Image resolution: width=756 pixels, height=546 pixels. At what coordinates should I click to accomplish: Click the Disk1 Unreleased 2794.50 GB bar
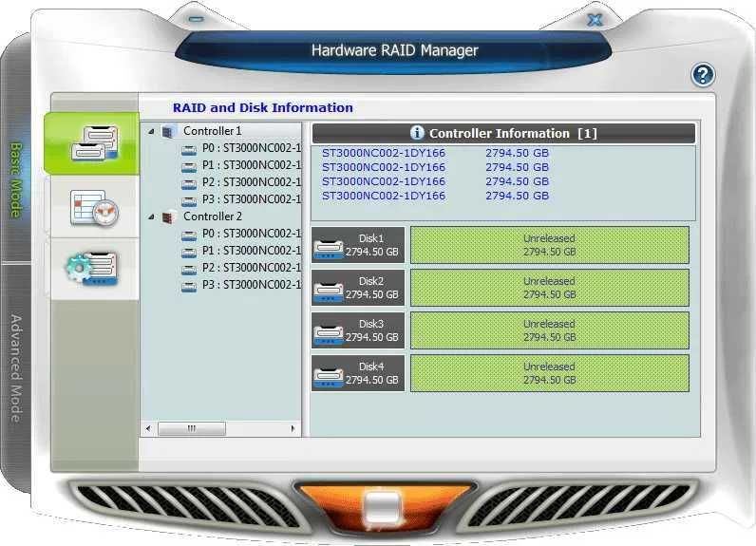click(550, 245)
